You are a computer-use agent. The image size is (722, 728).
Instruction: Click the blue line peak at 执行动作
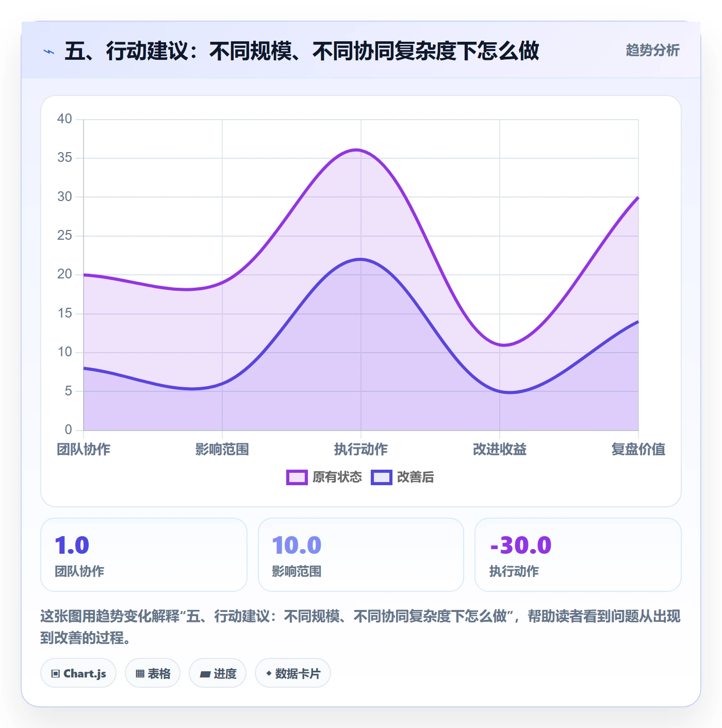coord(360,259)
